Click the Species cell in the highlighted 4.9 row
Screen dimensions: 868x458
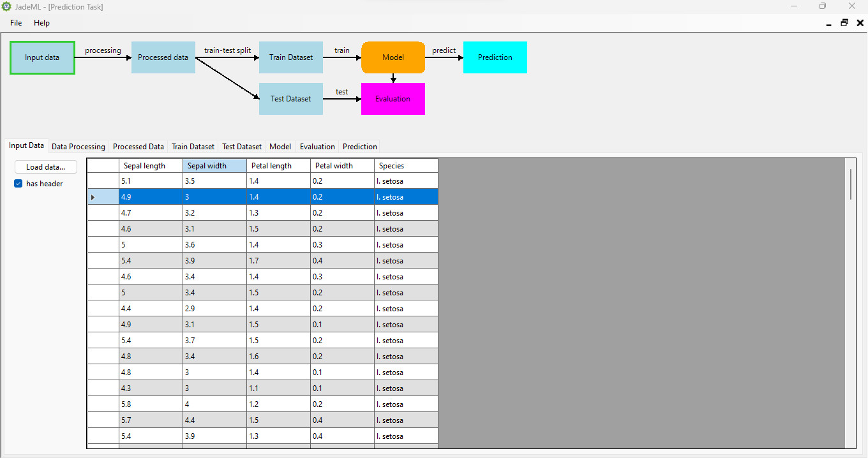406,197
